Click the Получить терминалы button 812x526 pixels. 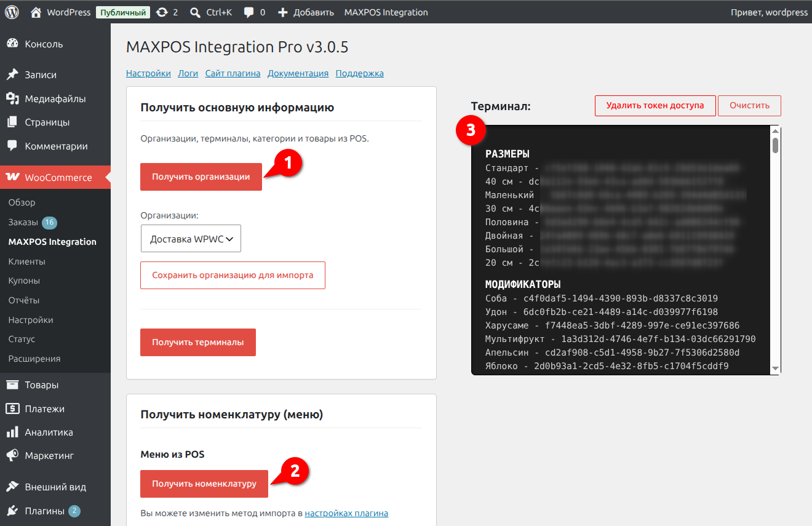point(198,342)
